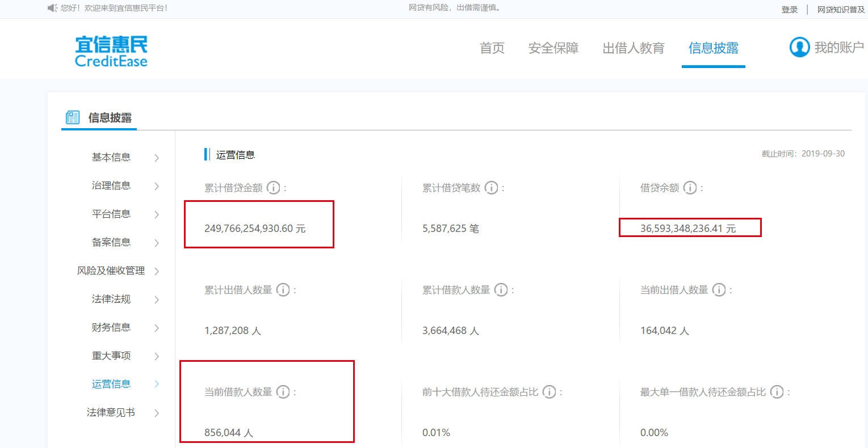Screen dimensions: 868x448
Task: Expand the 运营信息 chevron arrow
Action: click(x=157, y=384)
